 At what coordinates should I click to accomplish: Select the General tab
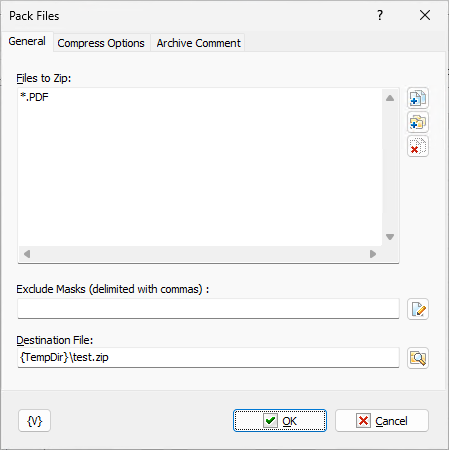click(27, 41)
